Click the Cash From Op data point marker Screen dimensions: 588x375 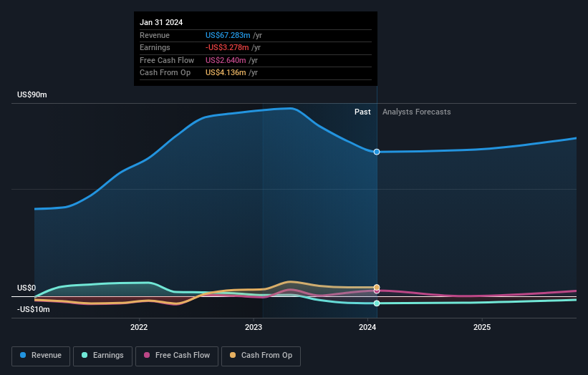pyautogui.click(x=377, y=288)
